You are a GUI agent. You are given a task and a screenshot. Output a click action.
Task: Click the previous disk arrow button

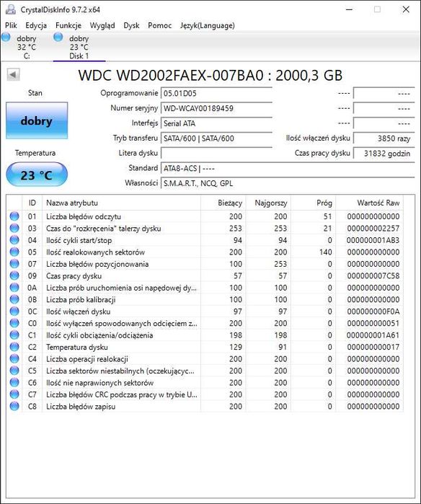coord(13,75)
